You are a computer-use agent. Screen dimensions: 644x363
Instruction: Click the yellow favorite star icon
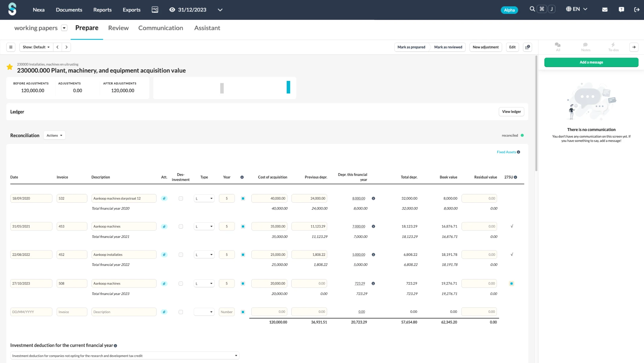pos(10,67)
